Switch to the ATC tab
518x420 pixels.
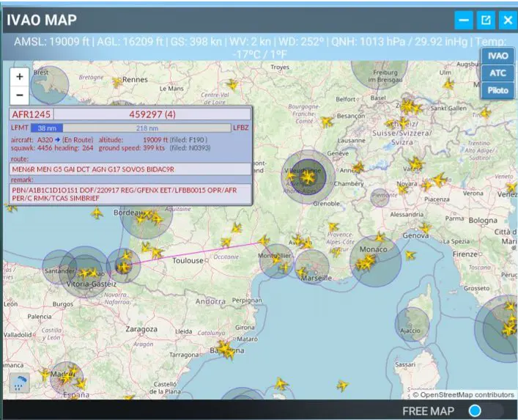(497, 73)
